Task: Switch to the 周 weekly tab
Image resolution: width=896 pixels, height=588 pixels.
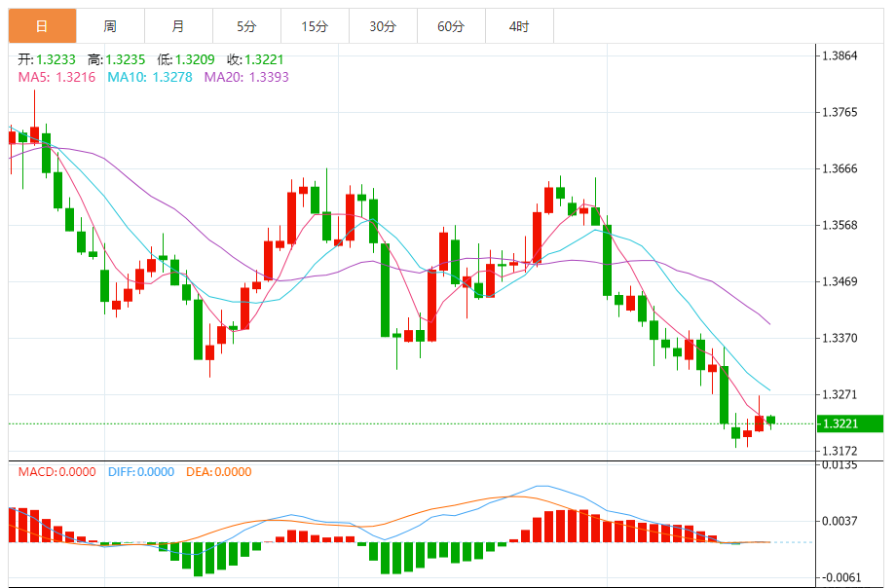Action: [x=110, y=26]
